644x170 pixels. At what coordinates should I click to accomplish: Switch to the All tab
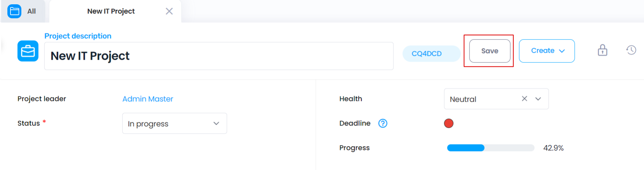(x=23, y=11)
